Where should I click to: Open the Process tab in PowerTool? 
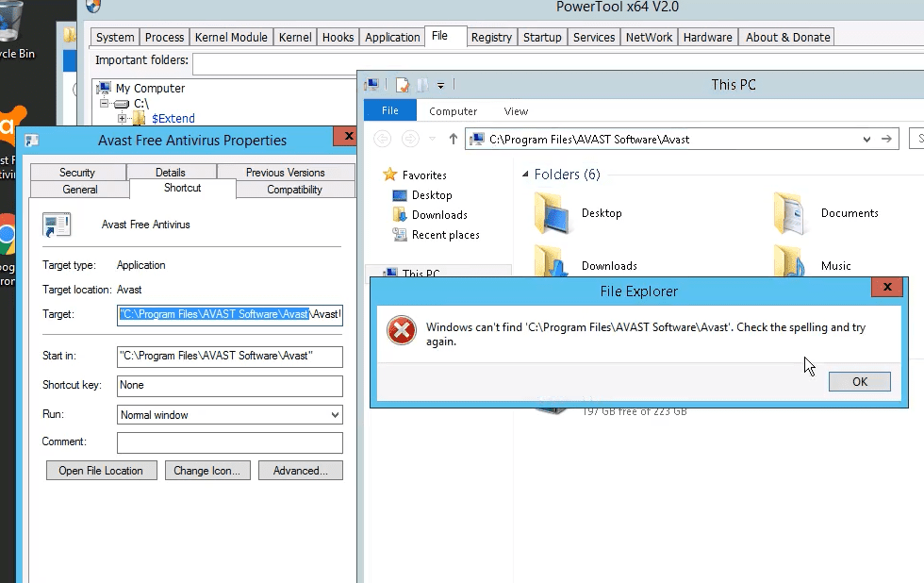pos(164,37)
